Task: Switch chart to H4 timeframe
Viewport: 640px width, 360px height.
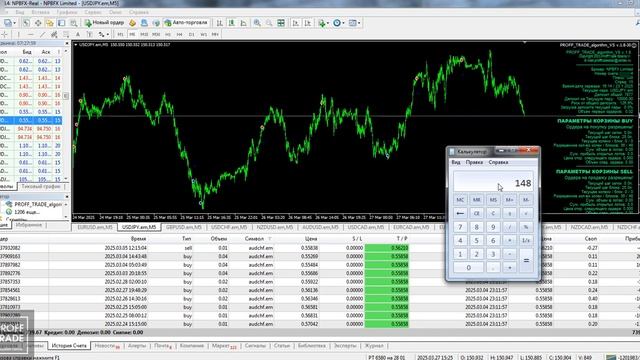Action: pyautogui.click(x=180, y=35)
